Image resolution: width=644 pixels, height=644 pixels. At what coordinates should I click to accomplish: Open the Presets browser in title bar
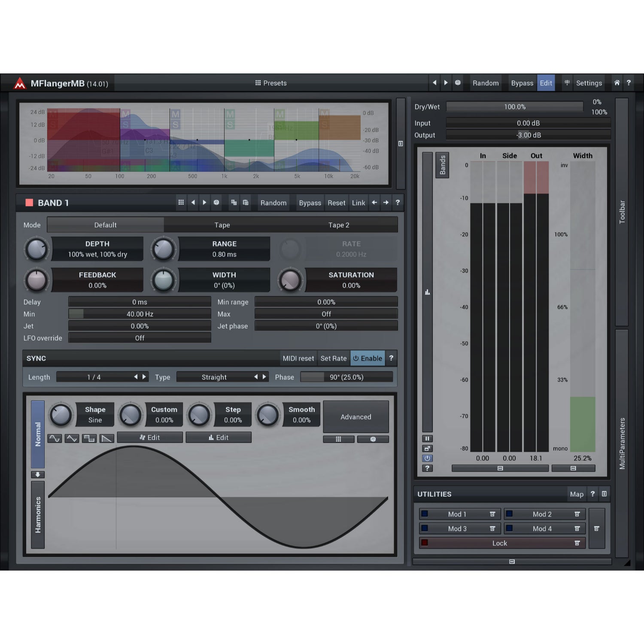coord(271,83)
